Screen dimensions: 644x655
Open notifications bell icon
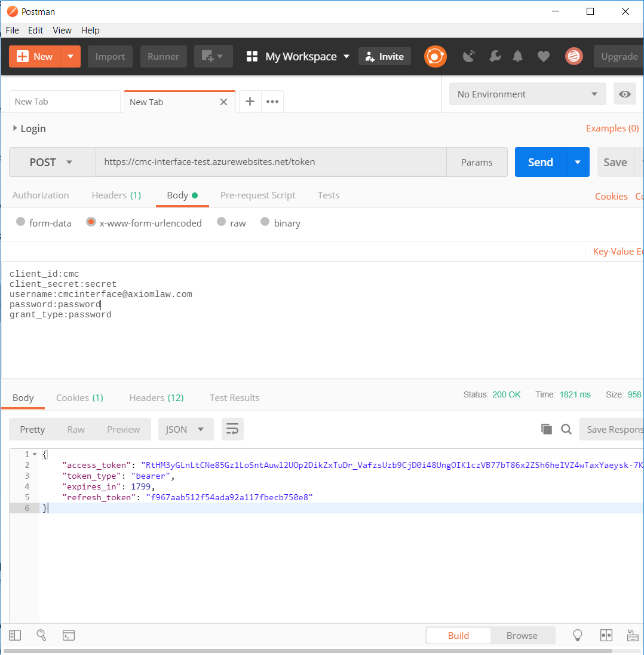coord(518,56)
